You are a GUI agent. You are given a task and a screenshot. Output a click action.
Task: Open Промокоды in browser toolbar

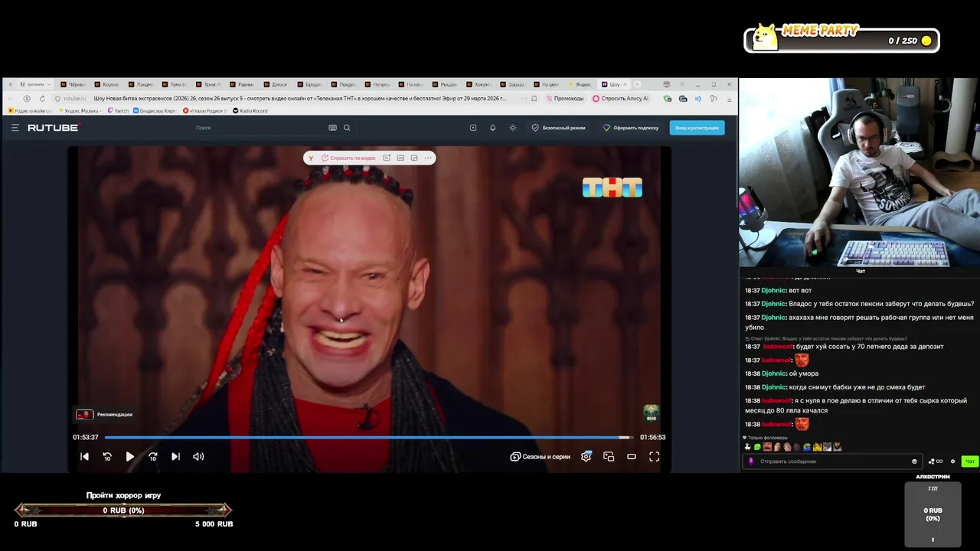(564, 98)
